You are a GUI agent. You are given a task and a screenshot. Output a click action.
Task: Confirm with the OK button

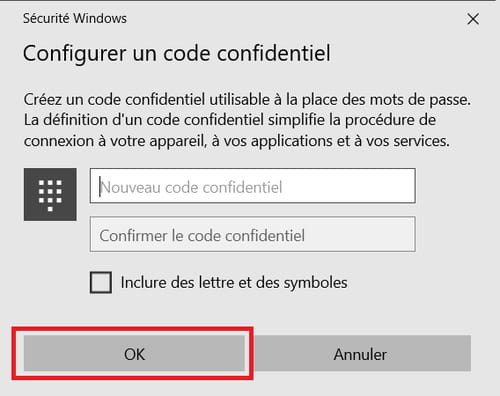[x=134, y=353]
